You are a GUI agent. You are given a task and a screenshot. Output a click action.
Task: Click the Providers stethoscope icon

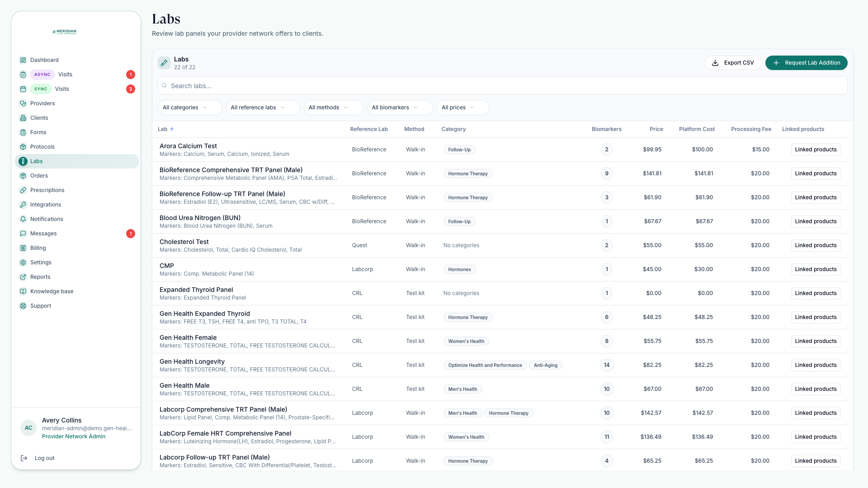tap(23, 103)
